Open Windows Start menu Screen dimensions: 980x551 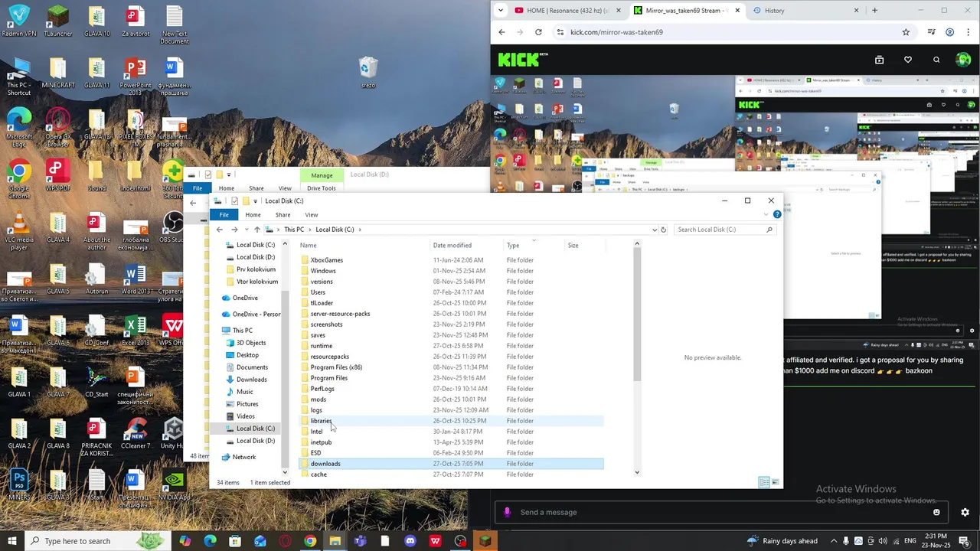point(11,541)
